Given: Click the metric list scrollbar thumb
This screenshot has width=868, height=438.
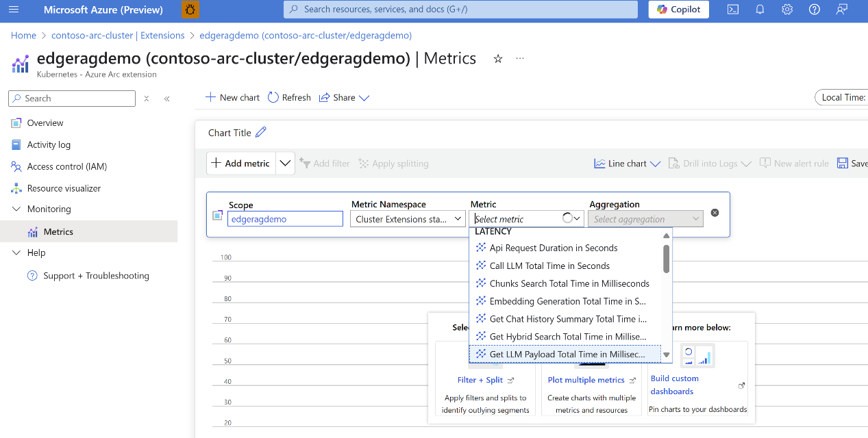Looking at the screenshot, I should pos(667,259).
